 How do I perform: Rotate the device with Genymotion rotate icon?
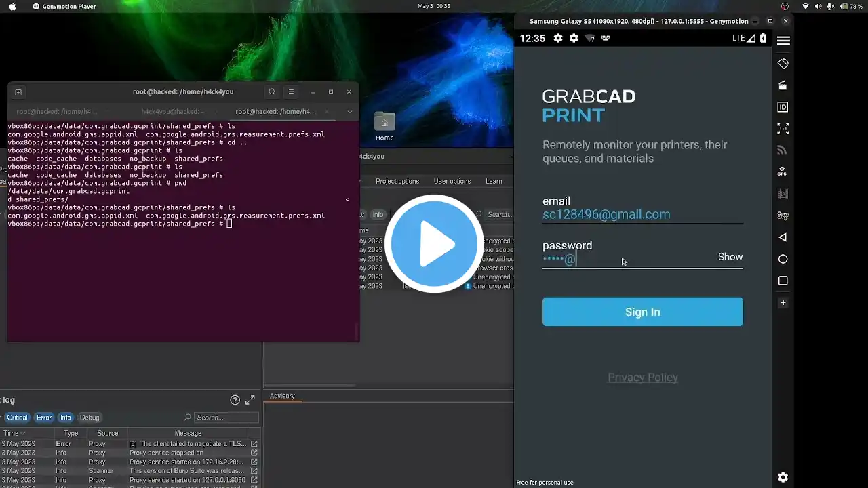click(783, 63)
